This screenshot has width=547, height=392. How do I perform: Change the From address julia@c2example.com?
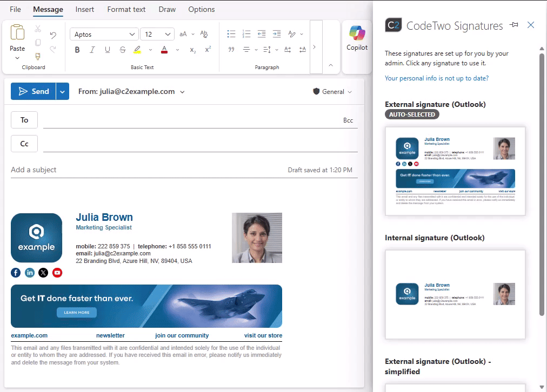point(131,92)
